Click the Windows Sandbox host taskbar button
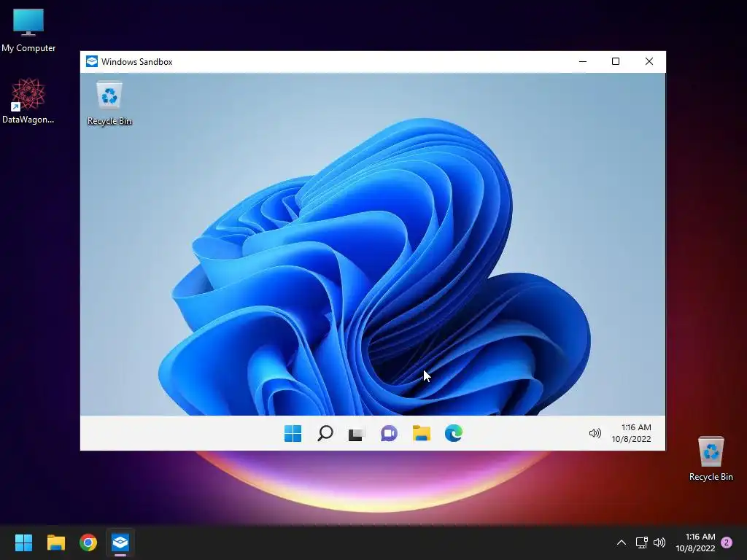Screen dimensions: 747x560 tap(120, 542)
